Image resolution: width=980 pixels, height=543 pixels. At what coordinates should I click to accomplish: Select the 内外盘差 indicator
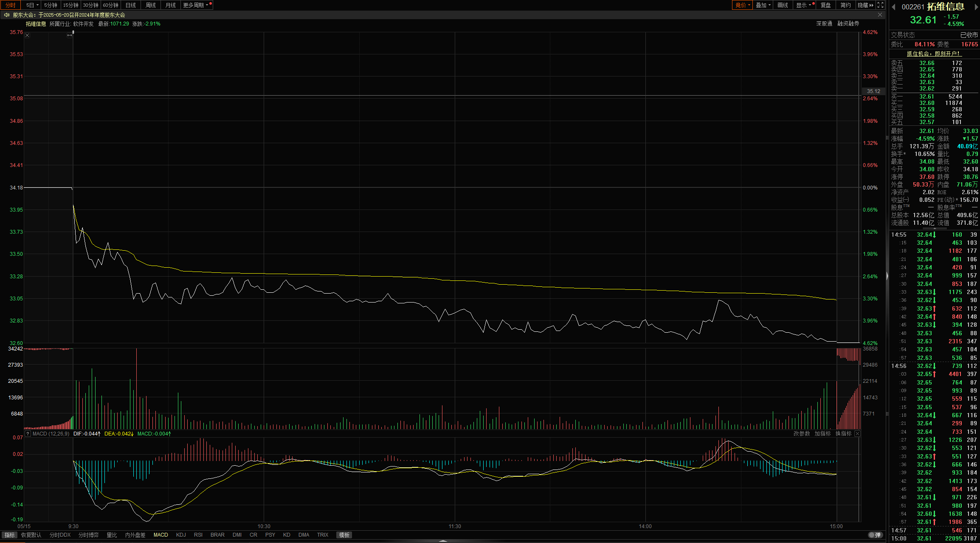coord(135,535)
